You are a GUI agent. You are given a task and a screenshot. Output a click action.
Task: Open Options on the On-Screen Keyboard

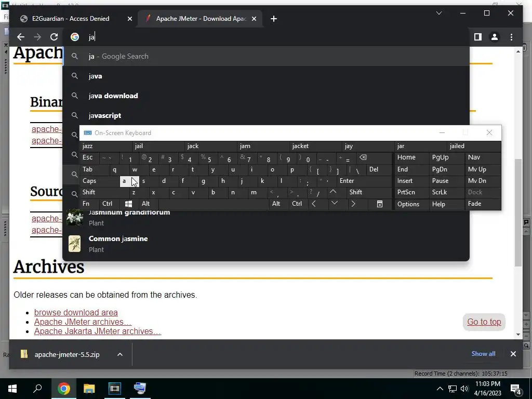tap(412, 204)
